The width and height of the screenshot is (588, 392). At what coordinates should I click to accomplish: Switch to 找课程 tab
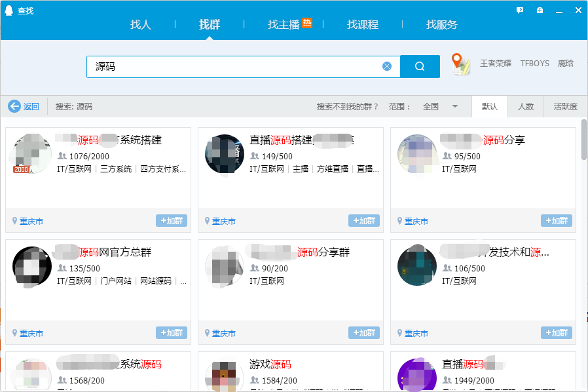click(363, 24)
